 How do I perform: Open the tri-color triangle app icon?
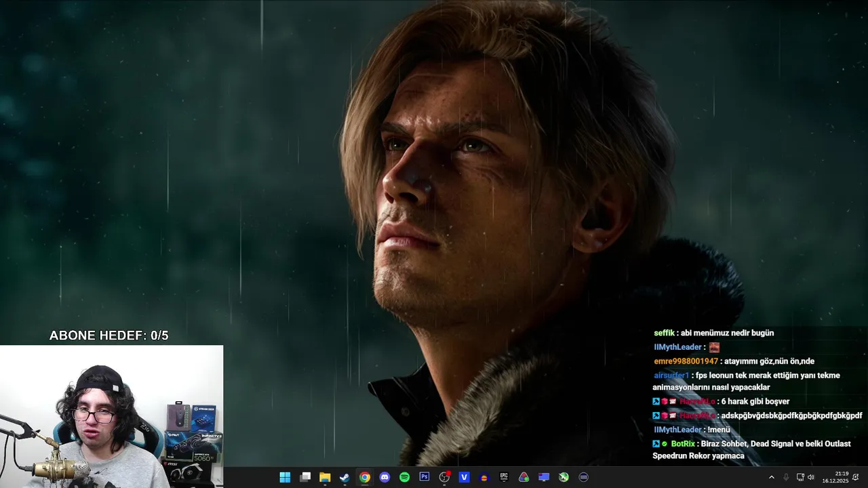pos(524,477)
